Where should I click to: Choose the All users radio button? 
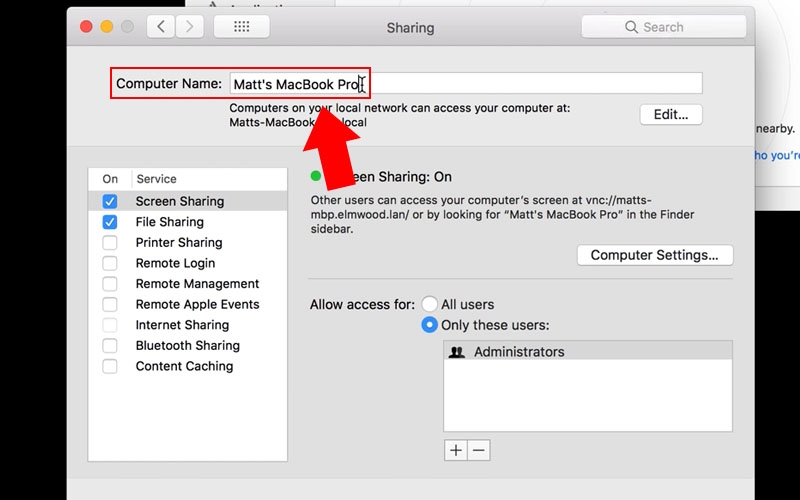[x=429, y=304]
